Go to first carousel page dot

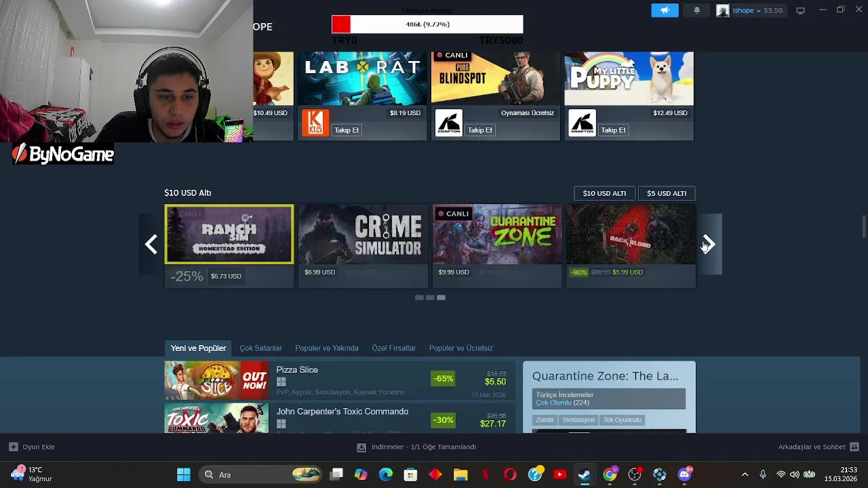[x=419, y=298]
